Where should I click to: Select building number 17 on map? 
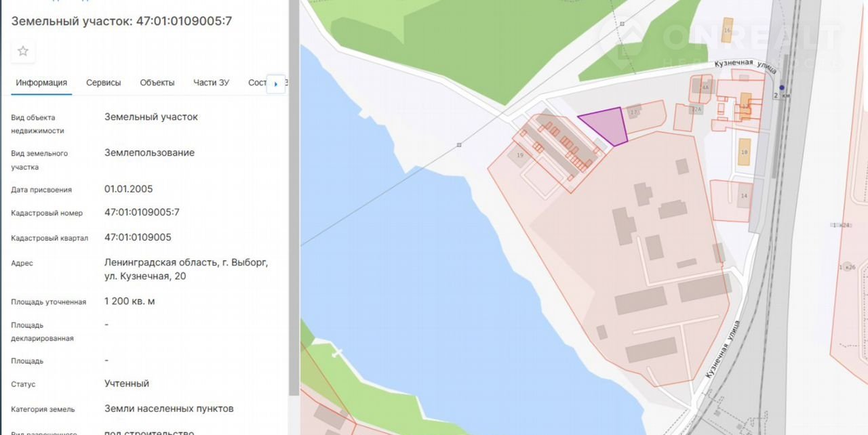click(x=635, y=112)
